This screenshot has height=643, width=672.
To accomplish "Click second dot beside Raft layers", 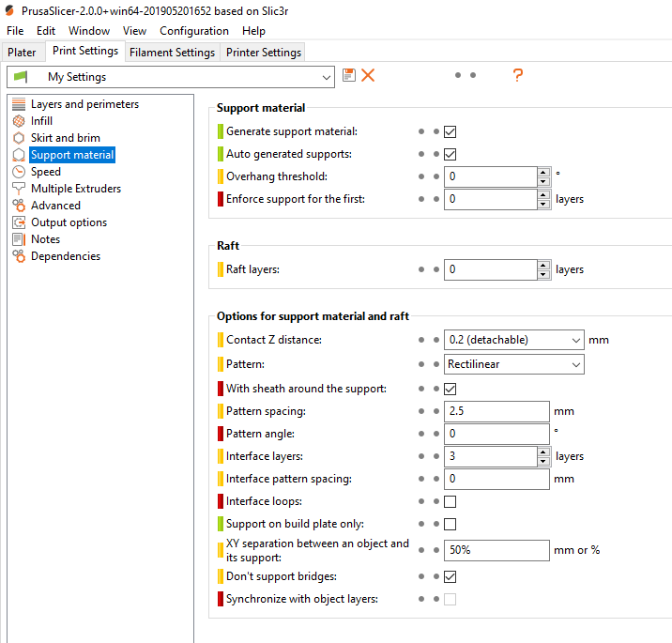I will 436,269.
